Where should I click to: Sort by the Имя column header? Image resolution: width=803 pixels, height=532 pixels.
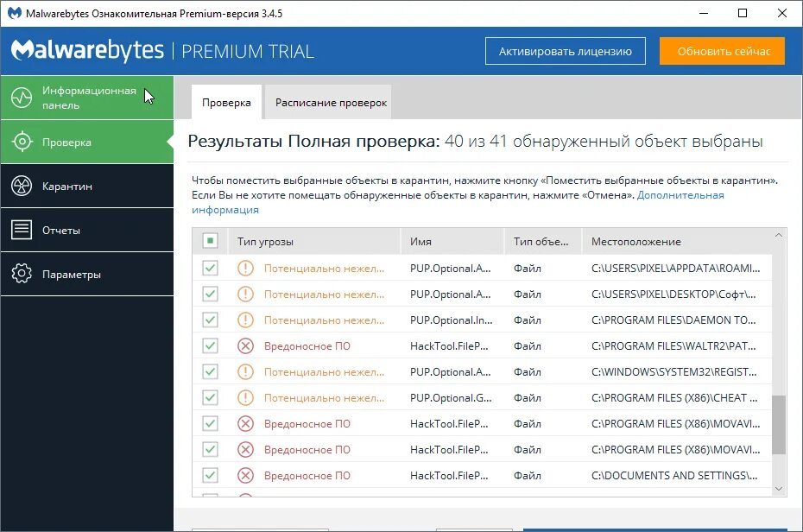[452, 241]
